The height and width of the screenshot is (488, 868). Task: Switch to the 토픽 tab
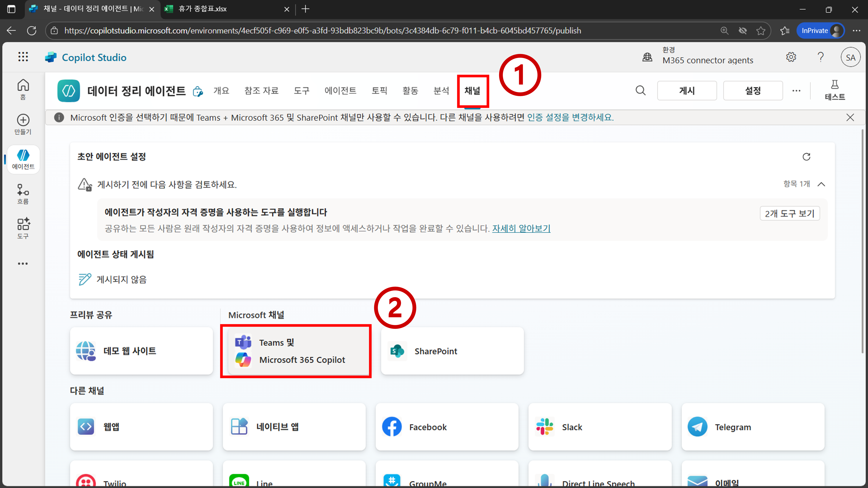coord(379,91)
